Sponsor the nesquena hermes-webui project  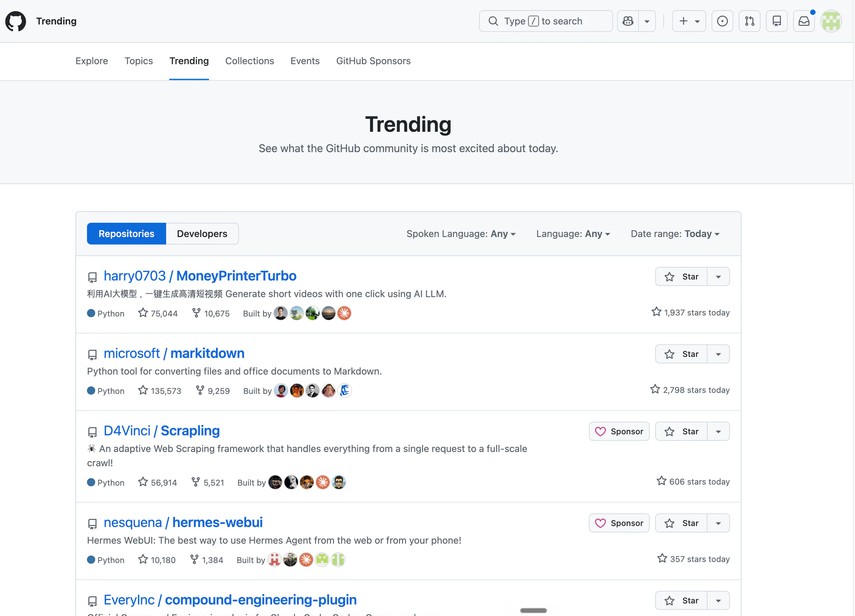[620, 523]
